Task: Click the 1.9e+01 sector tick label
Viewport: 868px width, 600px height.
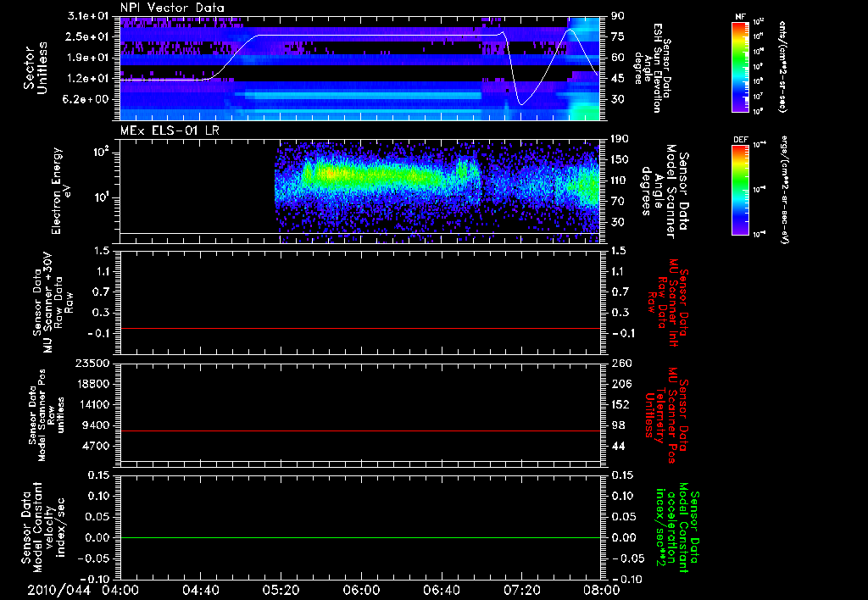Action: [88, 58]
